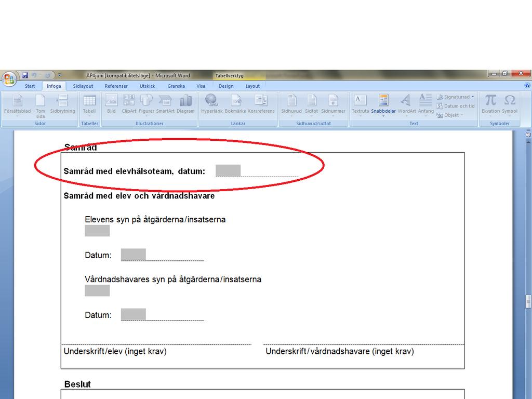Undo with quick access toolbar arrow

click(x=34, y=75)
